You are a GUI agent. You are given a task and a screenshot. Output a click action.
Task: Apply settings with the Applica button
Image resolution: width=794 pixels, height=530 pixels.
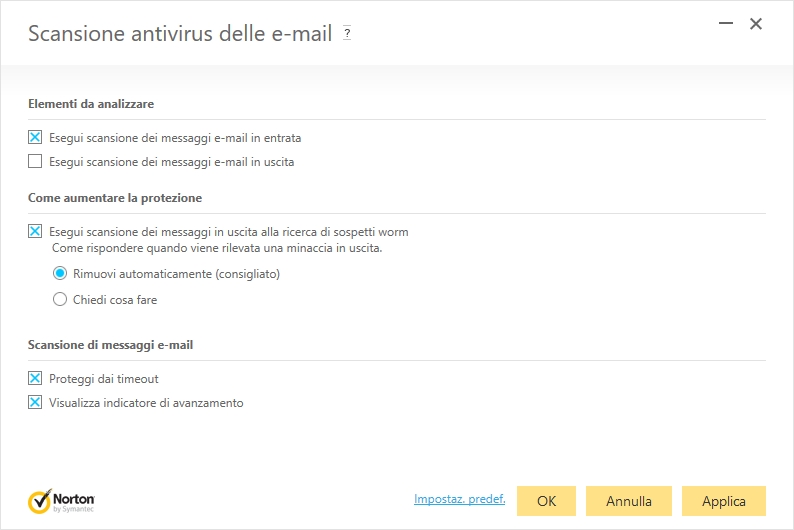click(x=724, y=501)
